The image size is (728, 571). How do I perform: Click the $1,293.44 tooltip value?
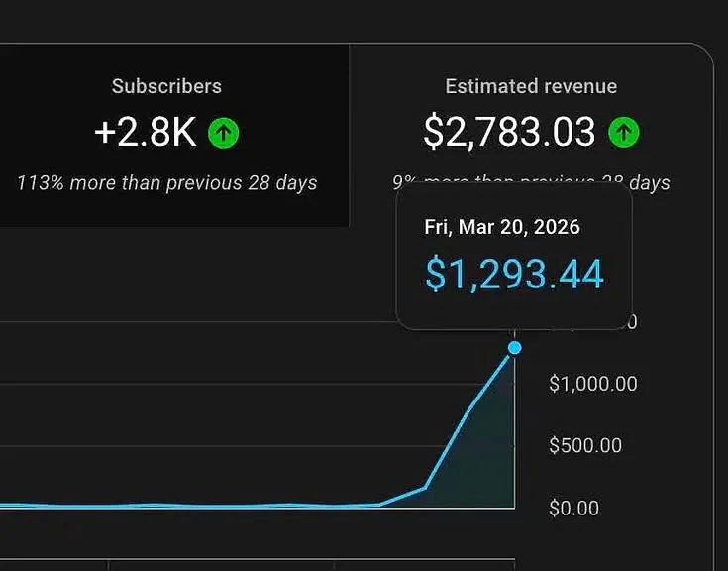coord(514,275)
